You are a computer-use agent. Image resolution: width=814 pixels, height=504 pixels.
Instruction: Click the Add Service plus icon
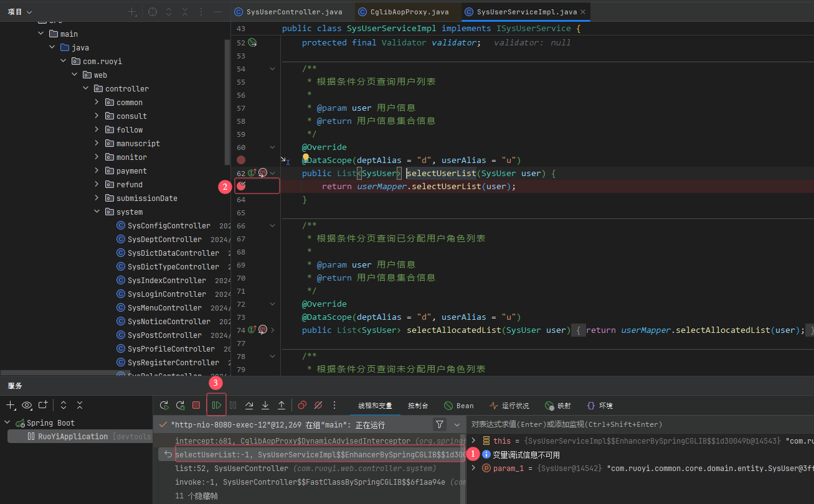tap(11, 405)
